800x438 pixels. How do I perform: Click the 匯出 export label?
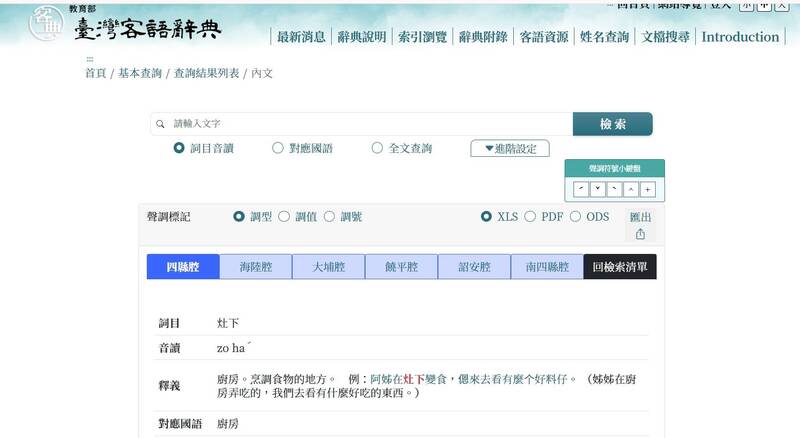(640, 217)
